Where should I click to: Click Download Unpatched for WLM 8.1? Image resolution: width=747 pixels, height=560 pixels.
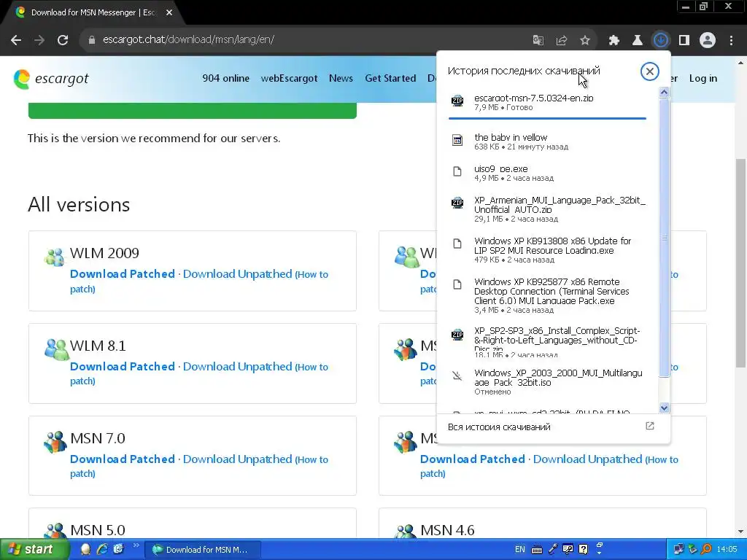[x=237, y=366]
